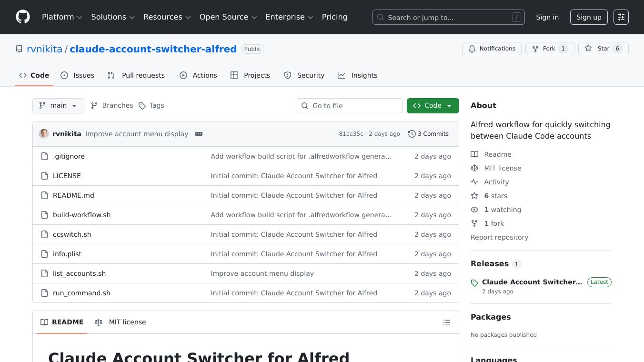Click the Insights graph icon
This screenshot has height=362, width=644.
click(x=342, y=75)
